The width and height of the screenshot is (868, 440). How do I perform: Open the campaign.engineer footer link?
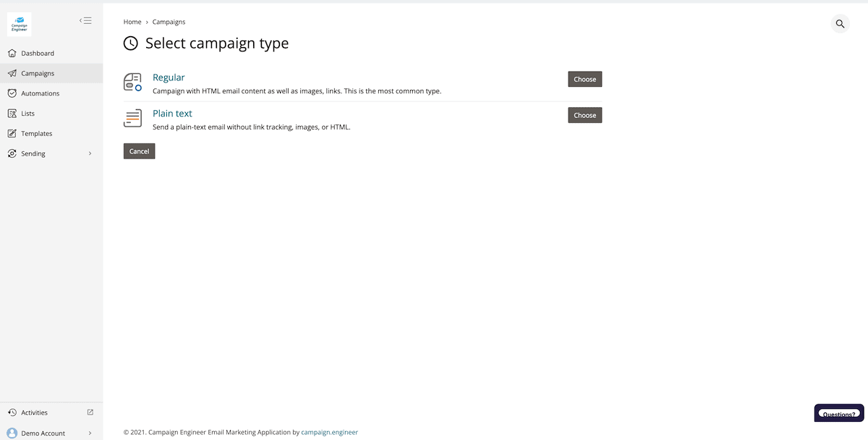(329, 432)
